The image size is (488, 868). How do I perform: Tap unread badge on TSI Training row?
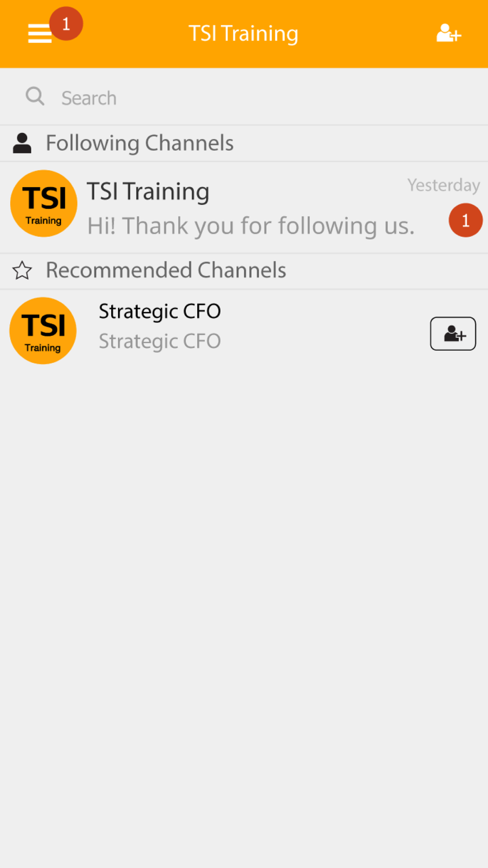tap(466, 220)
